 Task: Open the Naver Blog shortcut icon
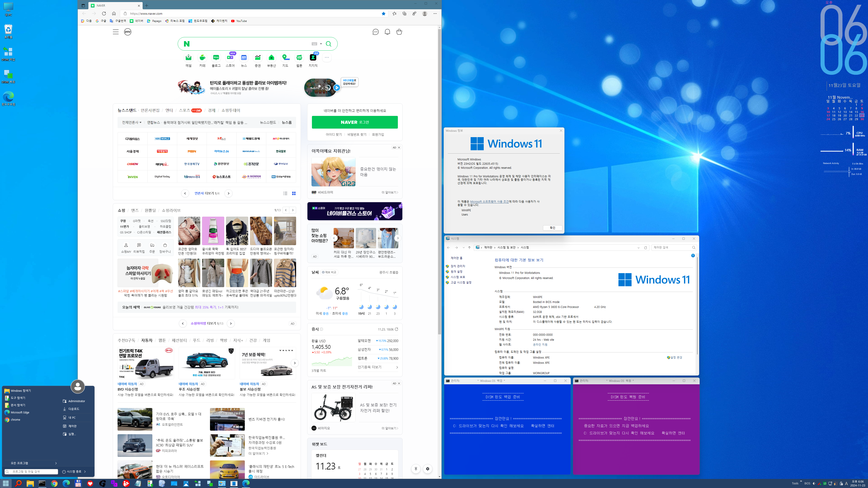pos(216,58)
